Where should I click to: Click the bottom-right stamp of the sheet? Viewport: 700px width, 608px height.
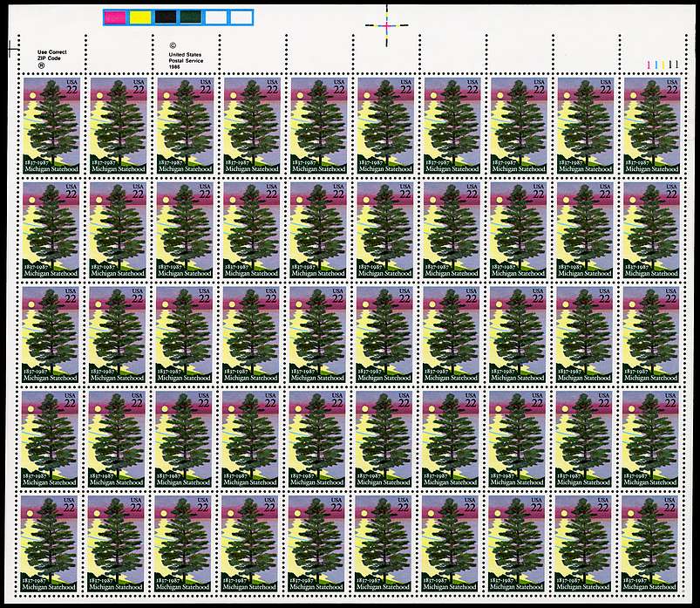[651, 543]
